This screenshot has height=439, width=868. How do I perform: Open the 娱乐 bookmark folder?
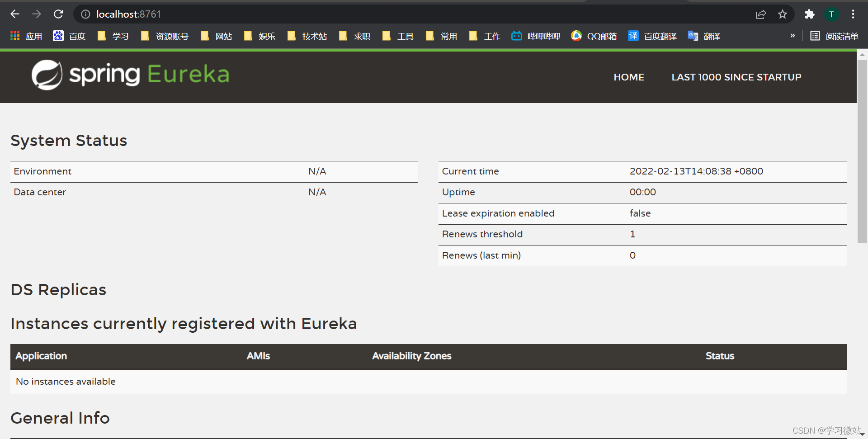tap(259, 36)
